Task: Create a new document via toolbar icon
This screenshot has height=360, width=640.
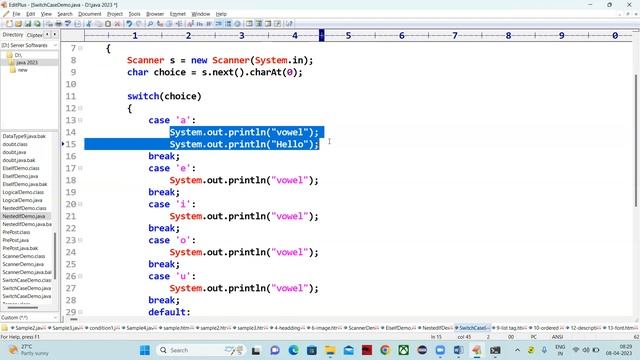Action: click(x=9, y=24)
